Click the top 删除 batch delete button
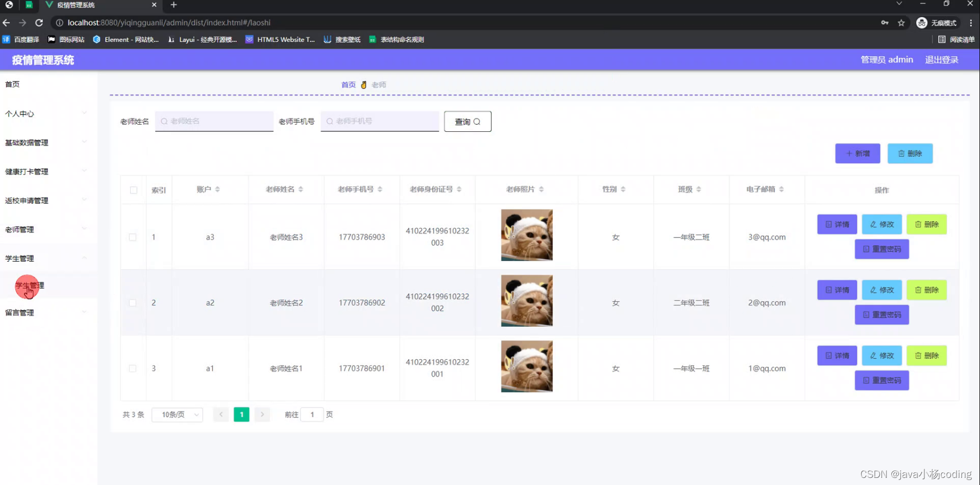This screenshot has width=980, height=485. pos(910,154)
